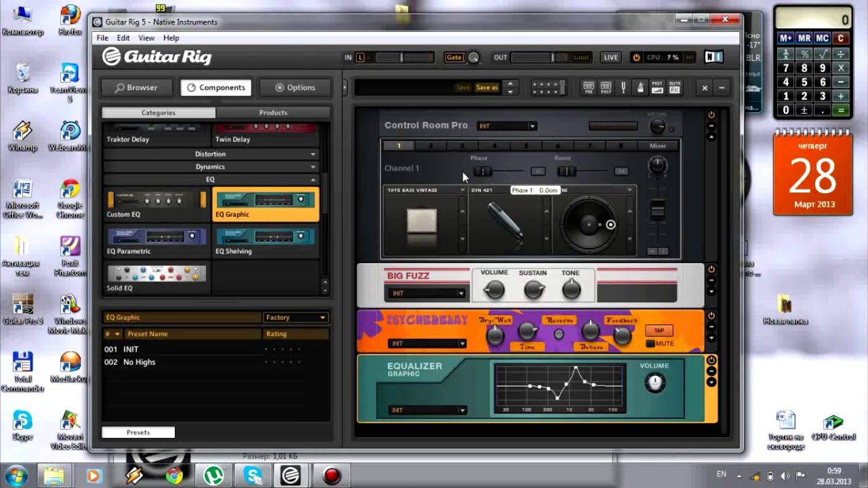Toggle the LIVE view button

point(611,58)
